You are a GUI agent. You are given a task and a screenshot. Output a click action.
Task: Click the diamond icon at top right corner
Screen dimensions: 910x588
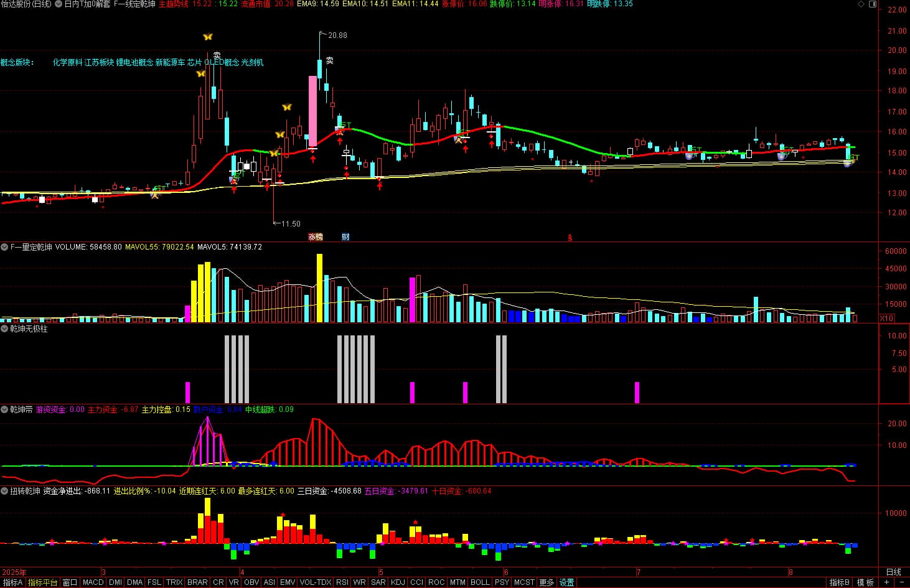click(x=861, y=4)
